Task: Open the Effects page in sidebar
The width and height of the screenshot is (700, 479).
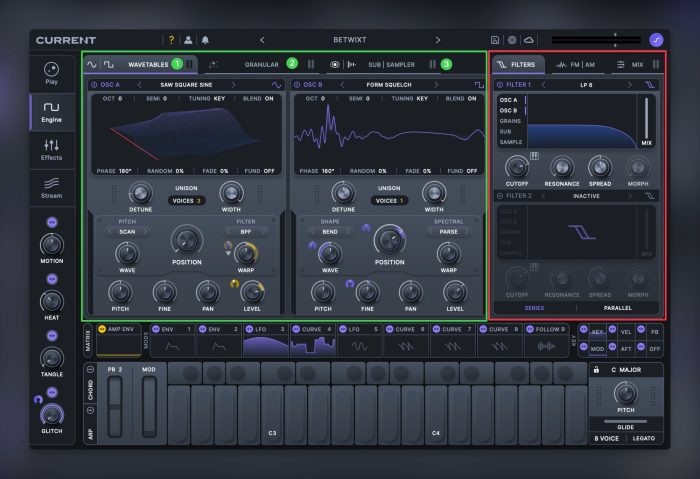Action: click(x=51, y=150)
